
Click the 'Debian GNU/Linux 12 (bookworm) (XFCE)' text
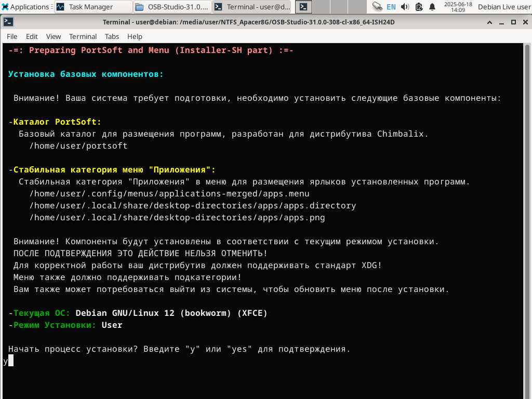tap(171, 313)
